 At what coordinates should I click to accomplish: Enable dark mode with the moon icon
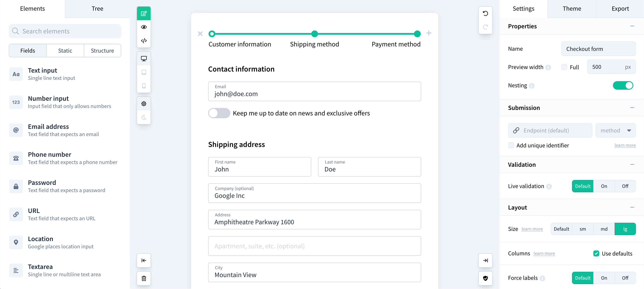coord(144,118)
